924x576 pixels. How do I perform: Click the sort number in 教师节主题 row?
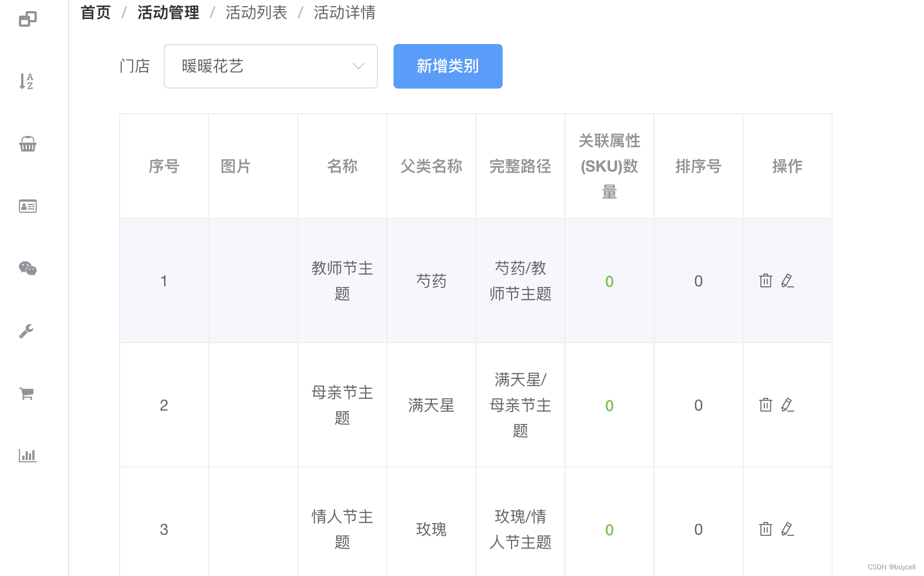699,281
